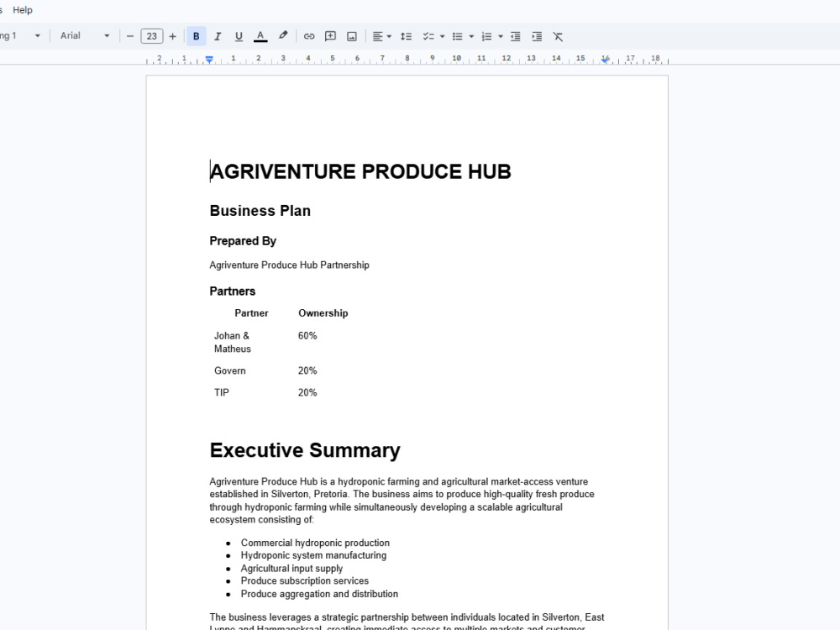Open the paragraph style dropdown
Screen dimensions: 840x630
[x=20, y=36]
